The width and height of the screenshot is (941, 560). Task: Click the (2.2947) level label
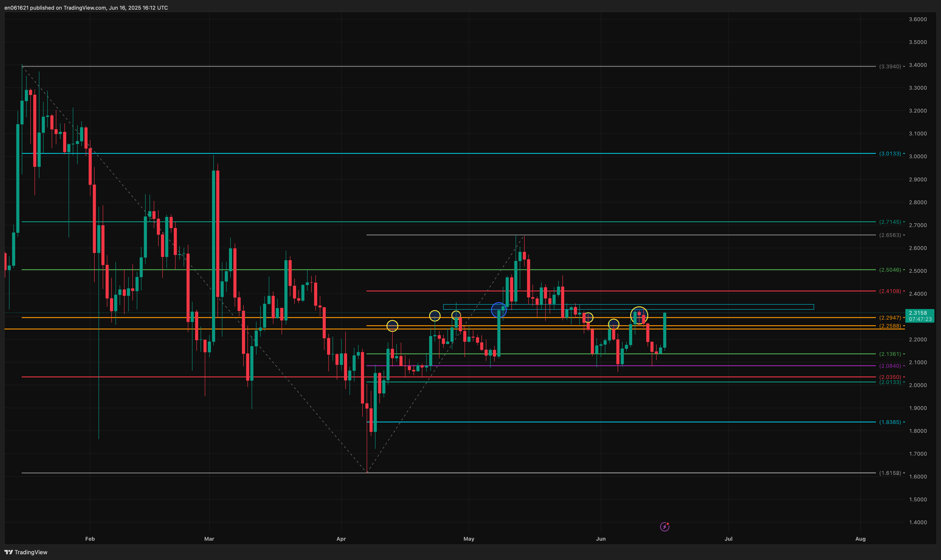tap(890, 318)
